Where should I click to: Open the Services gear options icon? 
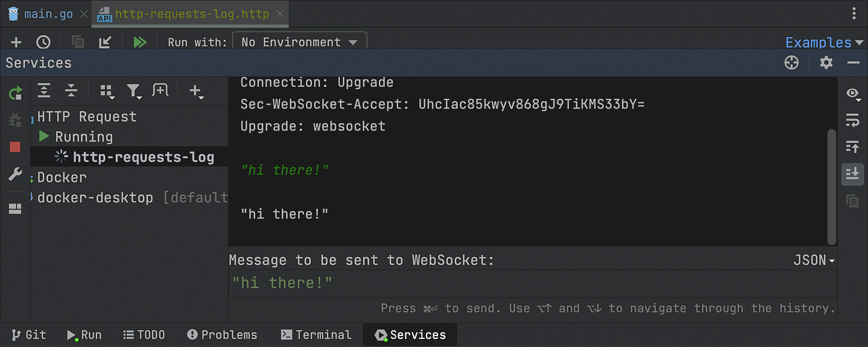pos(826,62)
